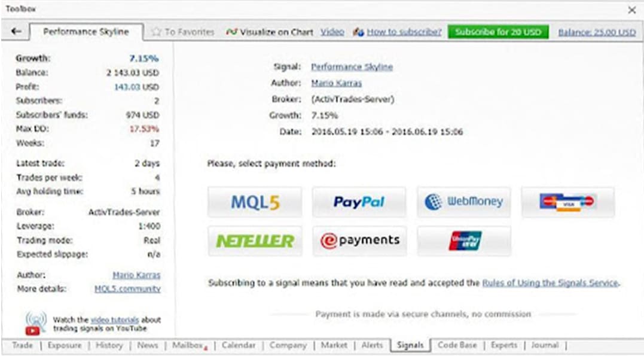Open the Performance Skyline signal link
Viewport: 644px width, 356px height.
point(352,66)
